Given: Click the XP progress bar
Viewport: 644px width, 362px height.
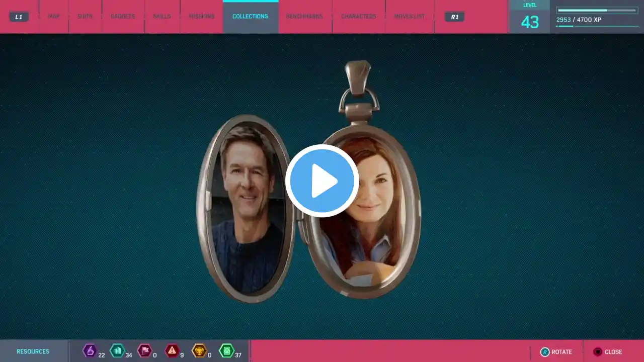Looking at the screenshot, I should click(597, 10).
